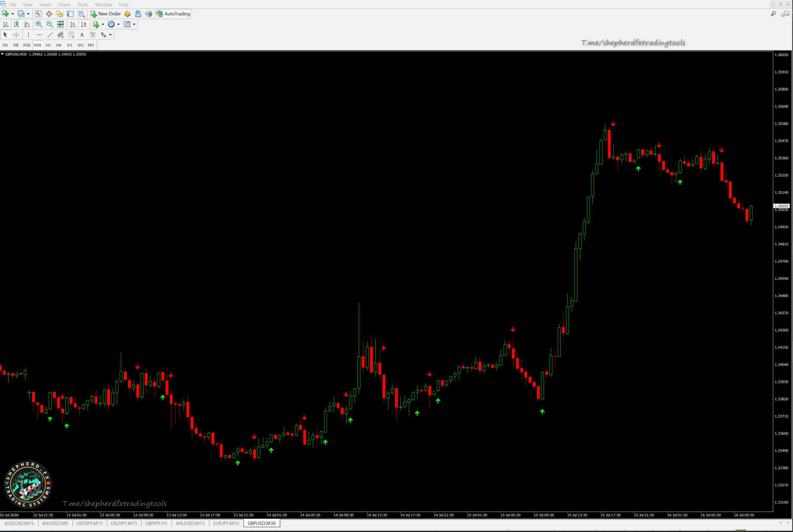Expand the Arrows tool dropdown arrow
This screenshot has height=532, width=793.
pyautogui.click(x=110, y=35)
